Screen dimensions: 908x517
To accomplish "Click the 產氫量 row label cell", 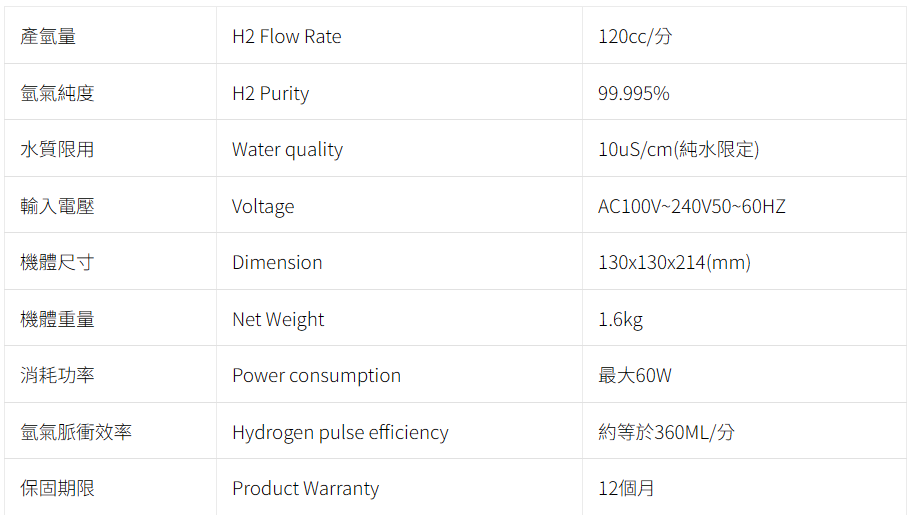I will [48, 37].
